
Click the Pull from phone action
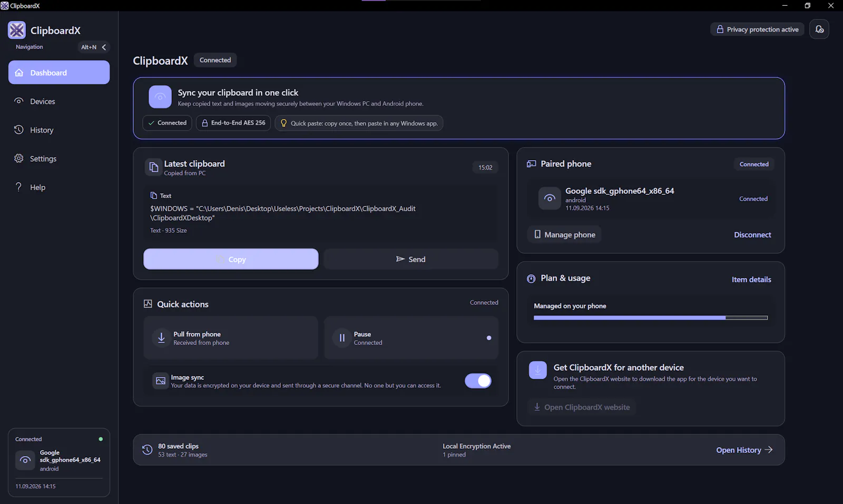click(x=231, y=338)
